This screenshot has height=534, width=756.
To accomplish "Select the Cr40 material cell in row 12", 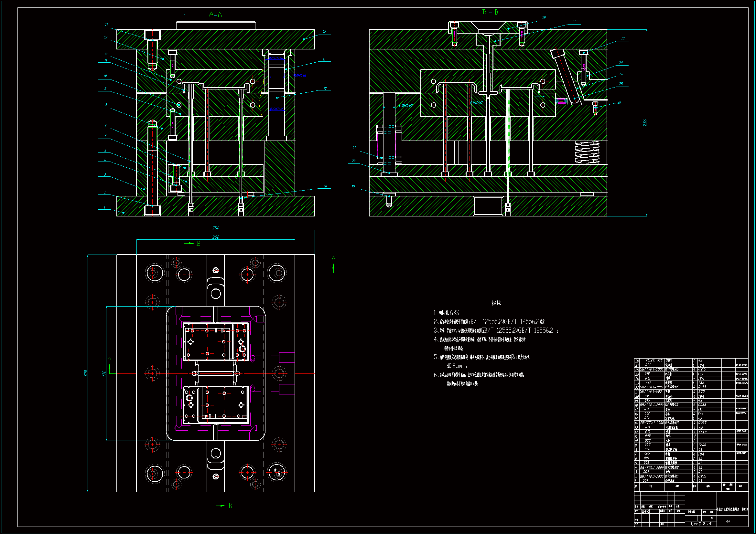I will pos(702,432).
